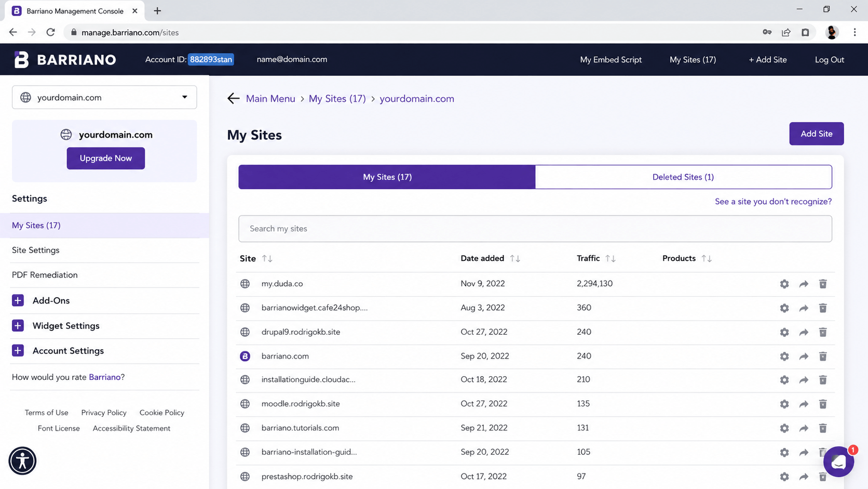The image size is (868, 489).
Task: Open settings gear for barrianowidget.cafe24shop site
Action: tap(784, 308)
